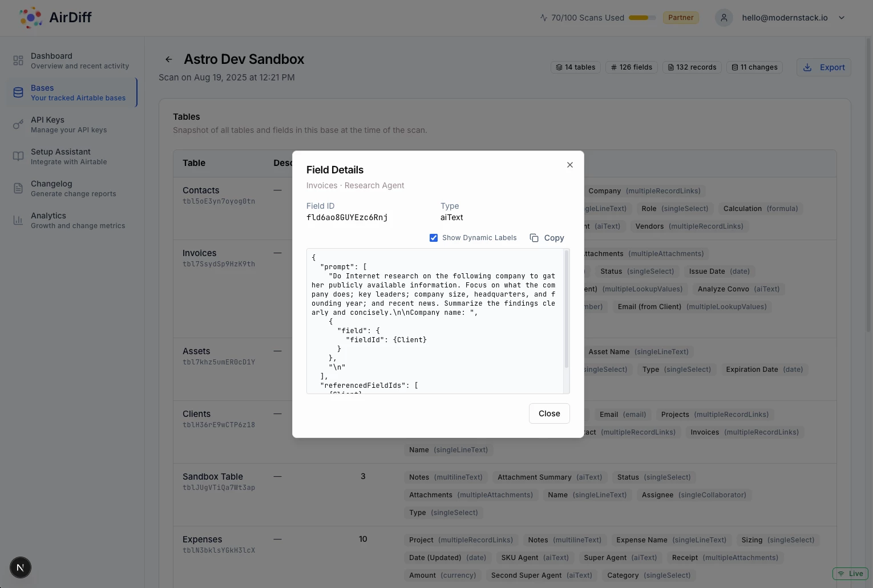Click the Invoices table name

[x=199, y=253]
